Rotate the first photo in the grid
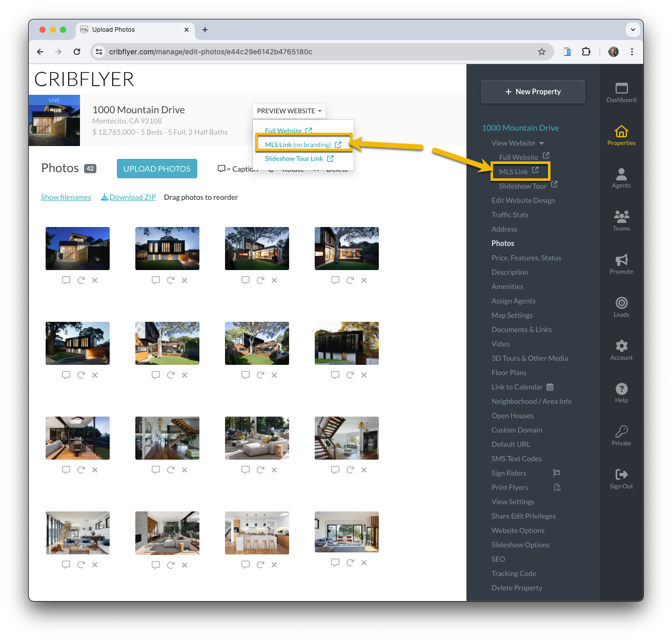This screenshot has height=639, width=672. click(x=81, y=280)
